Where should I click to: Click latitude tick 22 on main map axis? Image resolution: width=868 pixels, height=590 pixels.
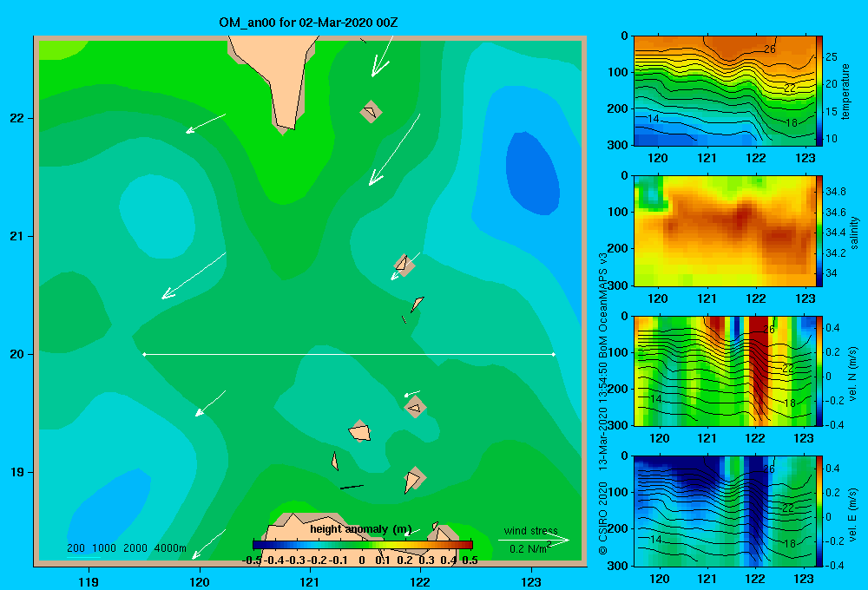click(17, 118)
